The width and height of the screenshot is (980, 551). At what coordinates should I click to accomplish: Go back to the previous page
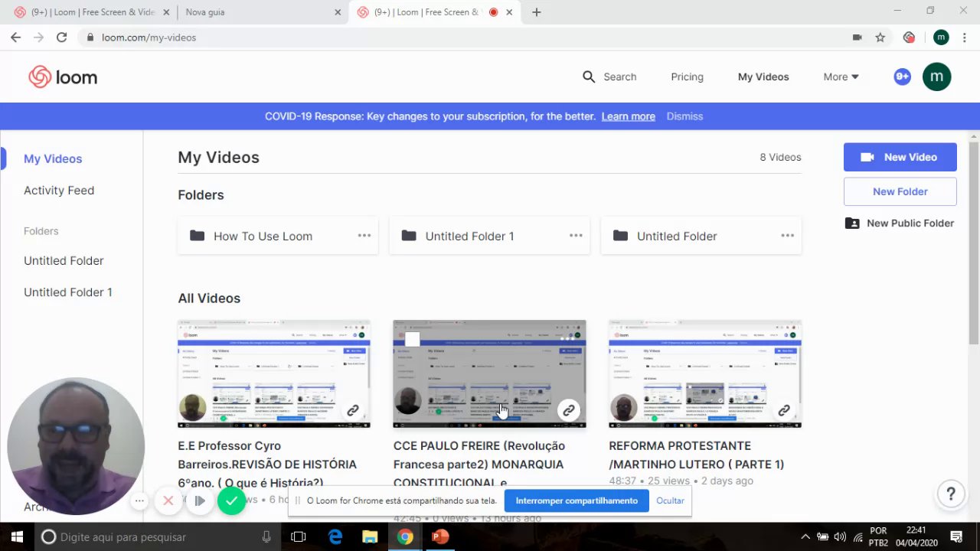coord(15,37)
